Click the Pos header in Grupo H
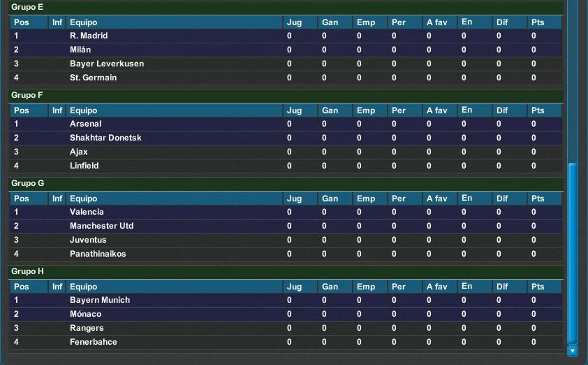This screenshot has height=365, width=588. [x=22, y=287]
